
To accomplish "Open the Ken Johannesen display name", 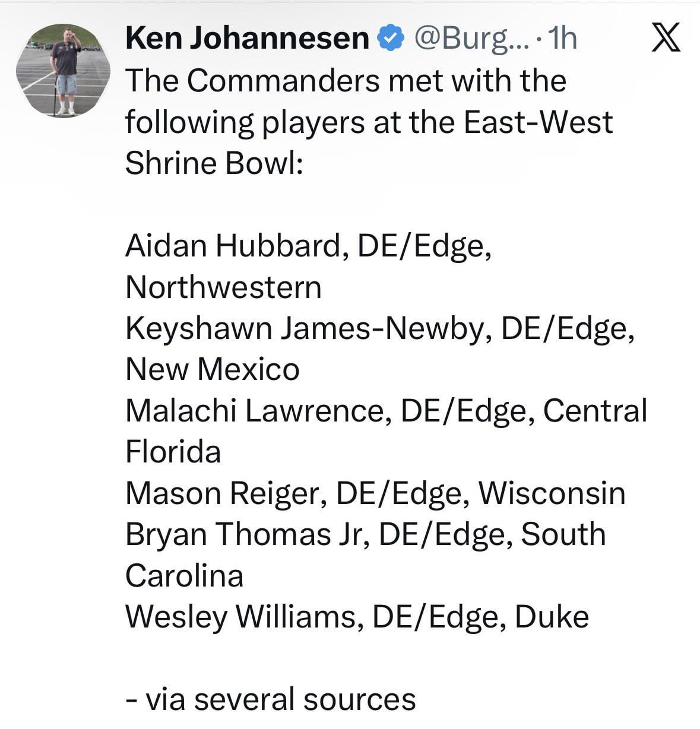I will point(247,39).
